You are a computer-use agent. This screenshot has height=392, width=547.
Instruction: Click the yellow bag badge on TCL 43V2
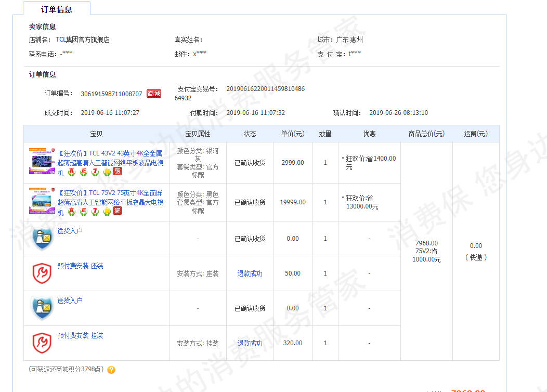pos(107,172)
